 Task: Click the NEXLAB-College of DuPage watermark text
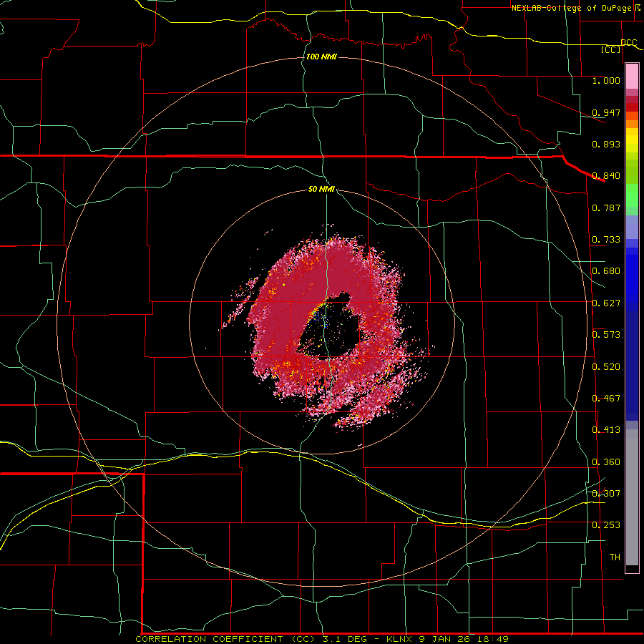click(571, 8)
